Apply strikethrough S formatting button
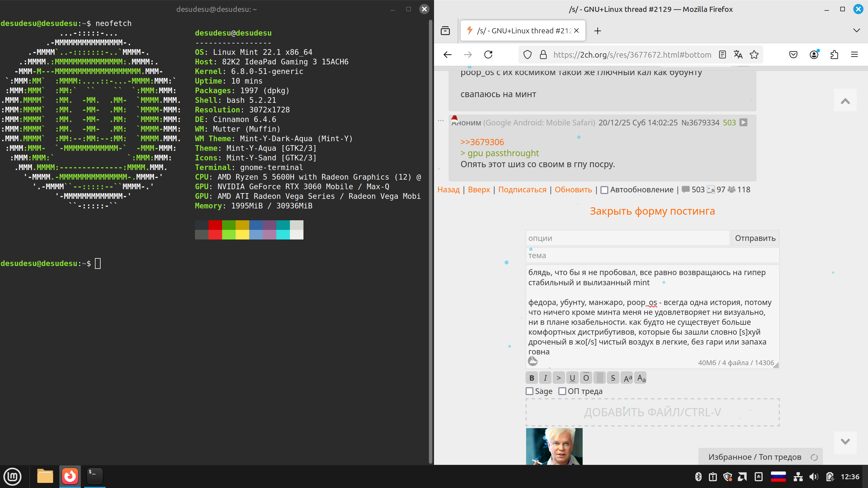This screenshot has width=868, height=488. [613, 378]
